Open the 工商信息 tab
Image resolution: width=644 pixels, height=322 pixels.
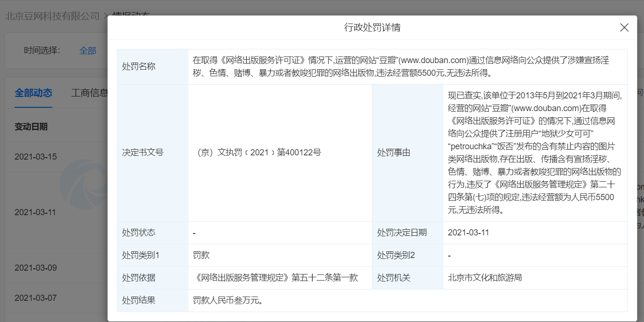tap(89, 93)
